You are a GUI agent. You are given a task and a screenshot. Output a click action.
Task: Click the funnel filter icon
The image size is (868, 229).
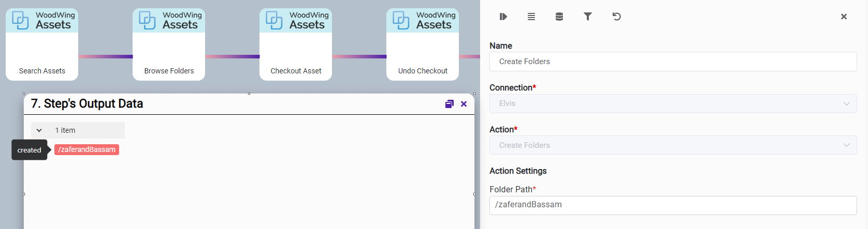tap(588, 17)
